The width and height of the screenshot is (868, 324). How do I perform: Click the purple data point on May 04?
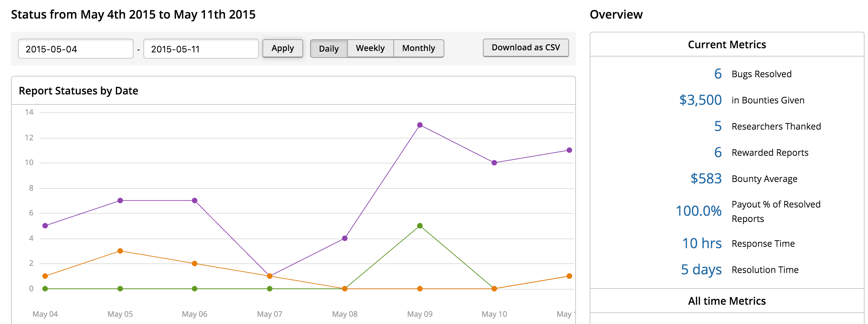click(45, 226)
